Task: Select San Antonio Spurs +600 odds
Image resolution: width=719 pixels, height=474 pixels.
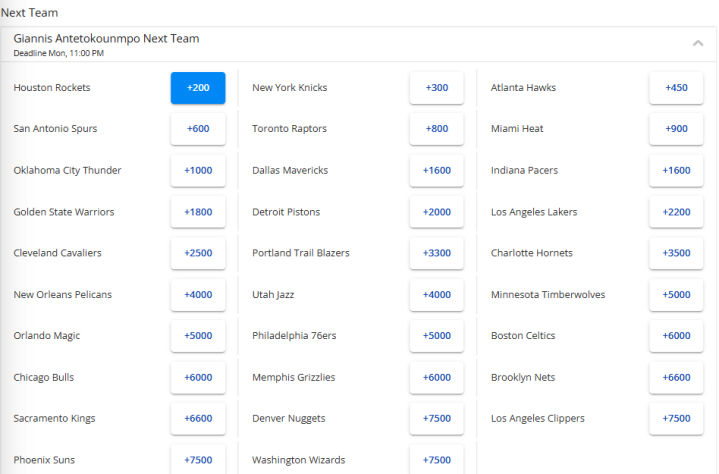Action: [198, 129]
